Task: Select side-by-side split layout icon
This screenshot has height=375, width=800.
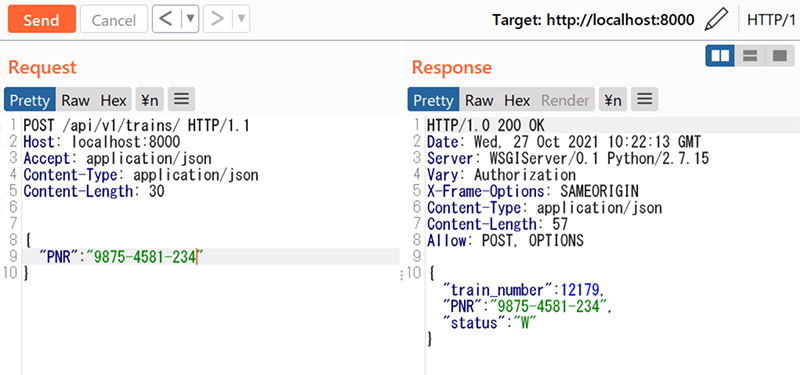Action: pos(720,56)
